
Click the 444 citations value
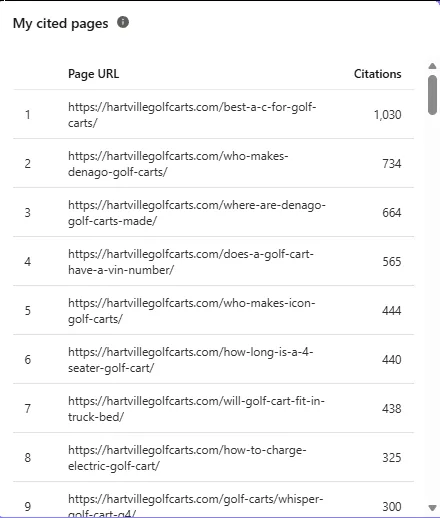tap(392, 311)
